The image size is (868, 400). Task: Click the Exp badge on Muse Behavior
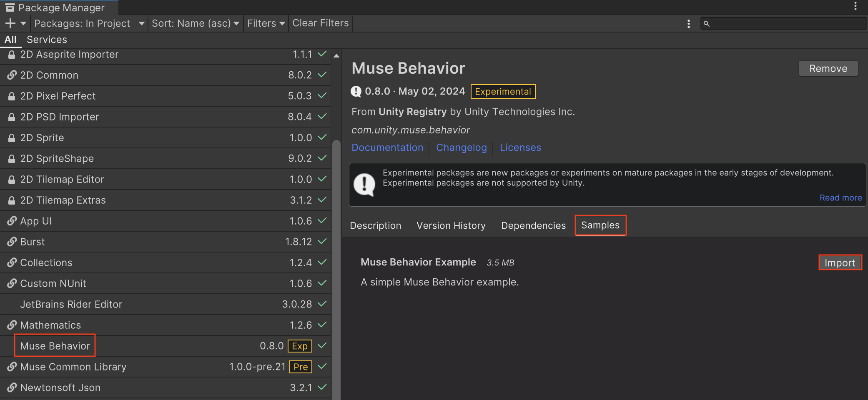click(299, 346)
